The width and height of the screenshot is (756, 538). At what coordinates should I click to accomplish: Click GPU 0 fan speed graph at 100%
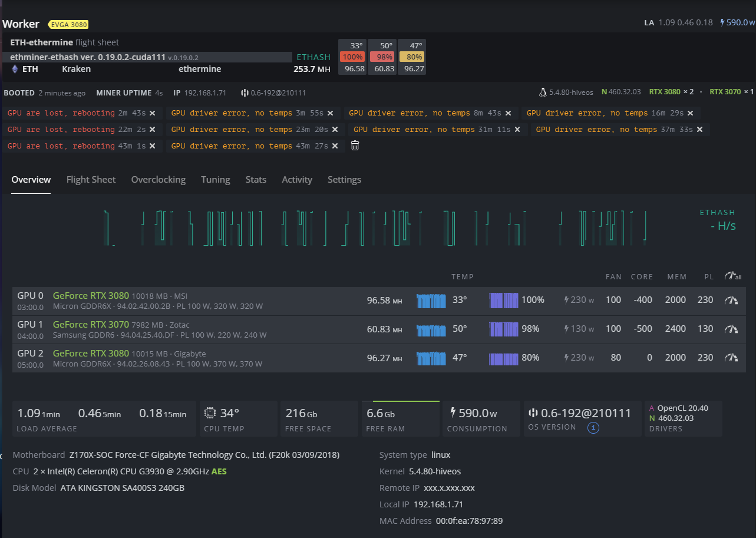coord(504,301)
